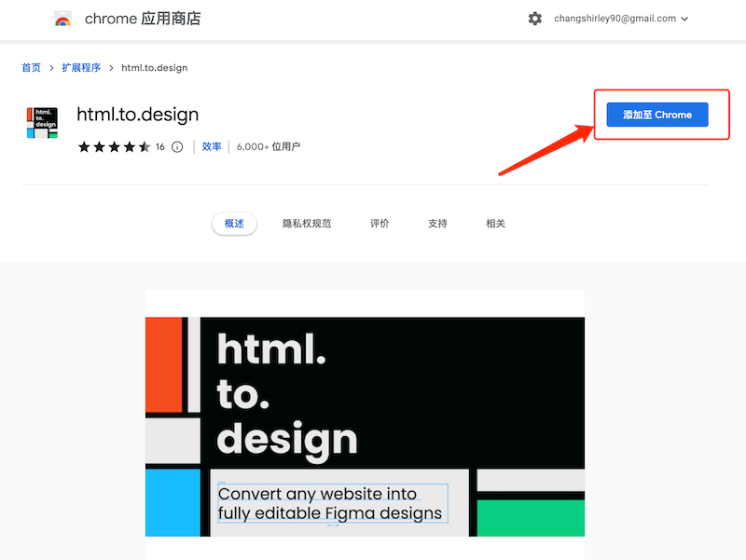Switch to the 评价 tab
Image resolution: width=746 pixels, height=560 pixels.
[380, 223]
